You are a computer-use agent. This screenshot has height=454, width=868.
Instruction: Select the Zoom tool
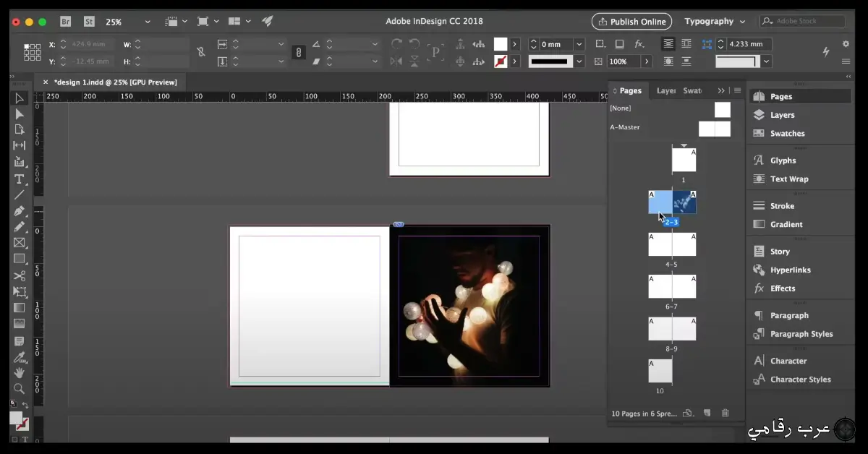[x=20, y=389]
